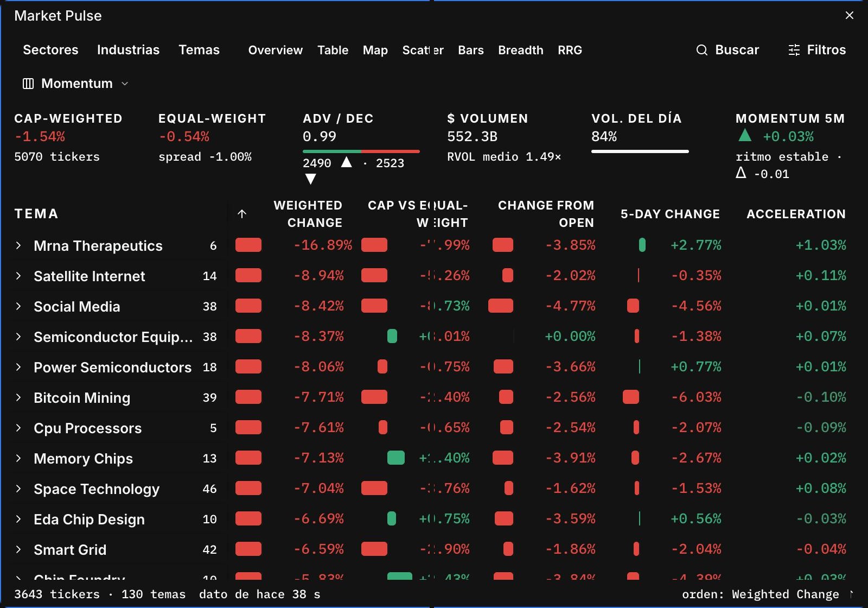Close the Market Pulse panel
This screenshot has width=868, height=608.
[x=850, y=15]
